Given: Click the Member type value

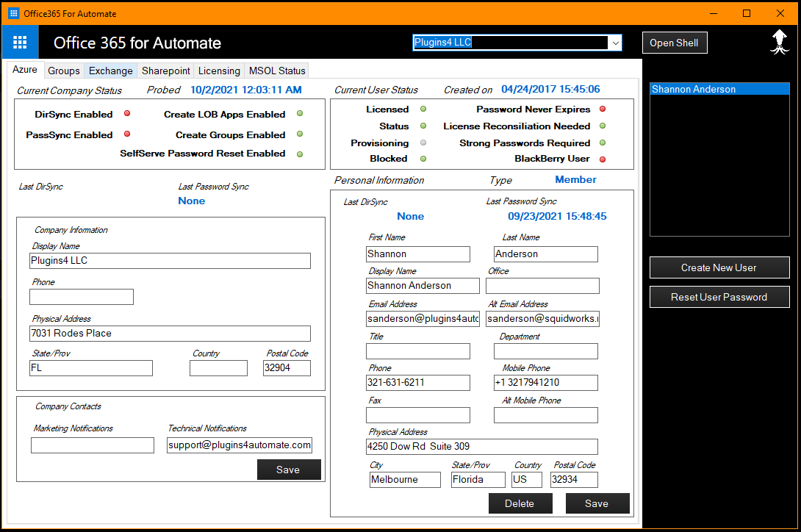Looking at the screenshot, I should (x=575, y=180).
